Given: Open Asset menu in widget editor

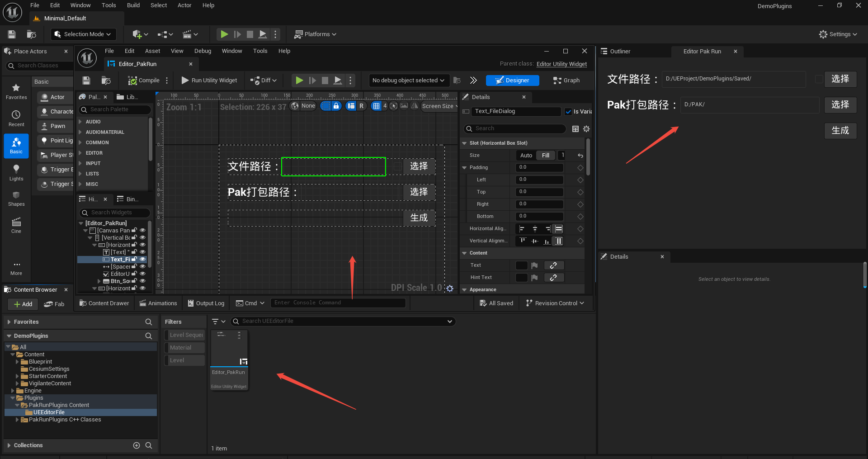Looking at the screenshot, I should pos(152,51).
